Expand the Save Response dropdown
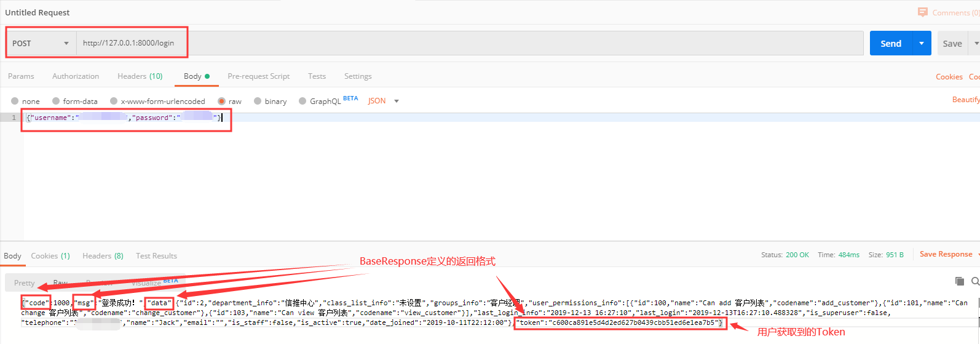Viewport: 980px width, 344px height. tap(978, 254)
